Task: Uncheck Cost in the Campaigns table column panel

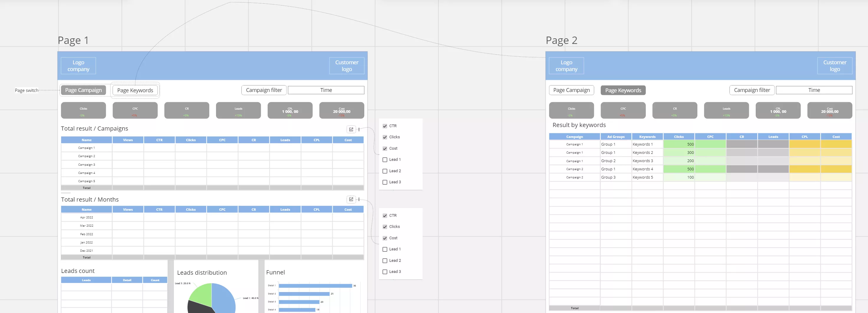Action: click(385, 149)
